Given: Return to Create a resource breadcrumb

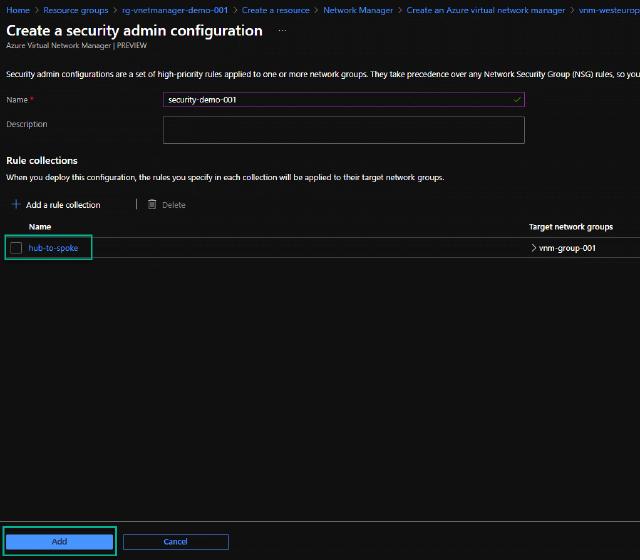Looking at the screenshot, I should (276, 10).
